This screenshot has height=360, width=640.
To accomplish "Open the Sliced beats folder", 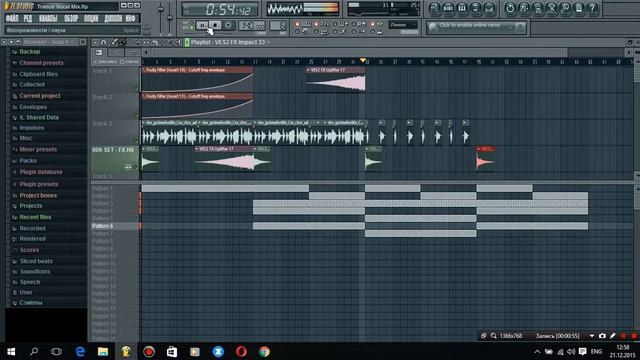I will click(x=36, y=261).
